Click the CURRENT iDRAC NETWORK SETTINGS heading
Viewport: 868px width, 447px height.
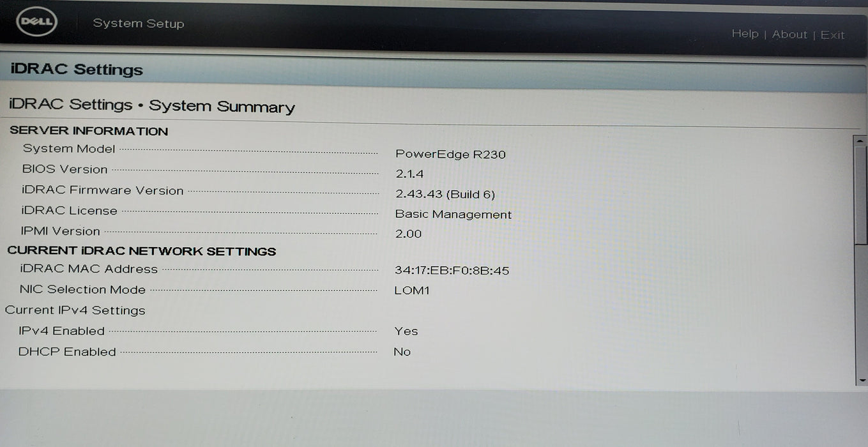142,251
